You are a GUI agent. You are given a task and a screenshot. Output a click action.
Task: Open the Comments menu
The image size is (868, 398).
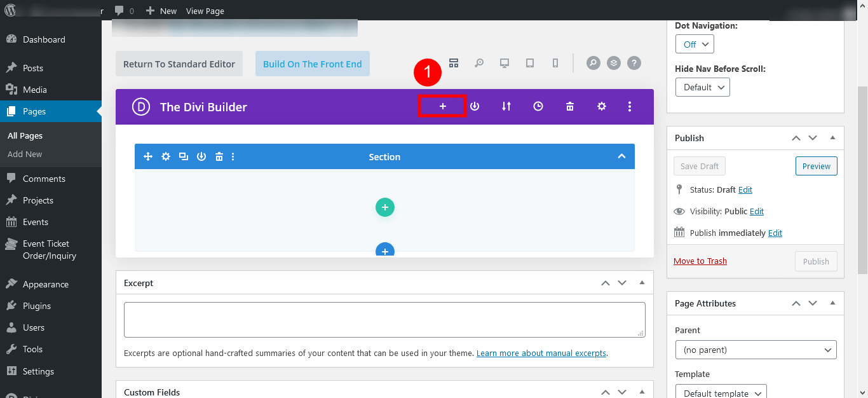pyautogui.click(x=51, y=179)
